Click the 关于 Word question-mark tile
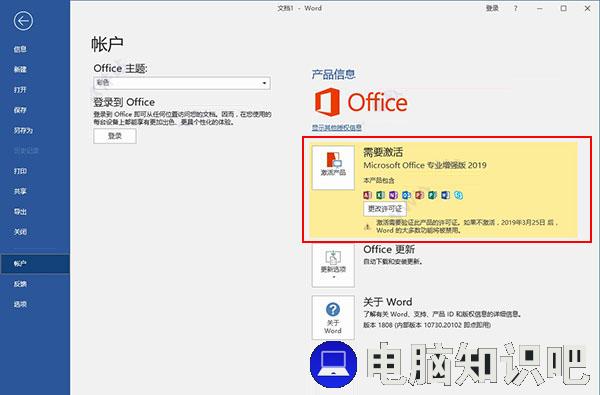600x395 pixels. tap(333, 317)
